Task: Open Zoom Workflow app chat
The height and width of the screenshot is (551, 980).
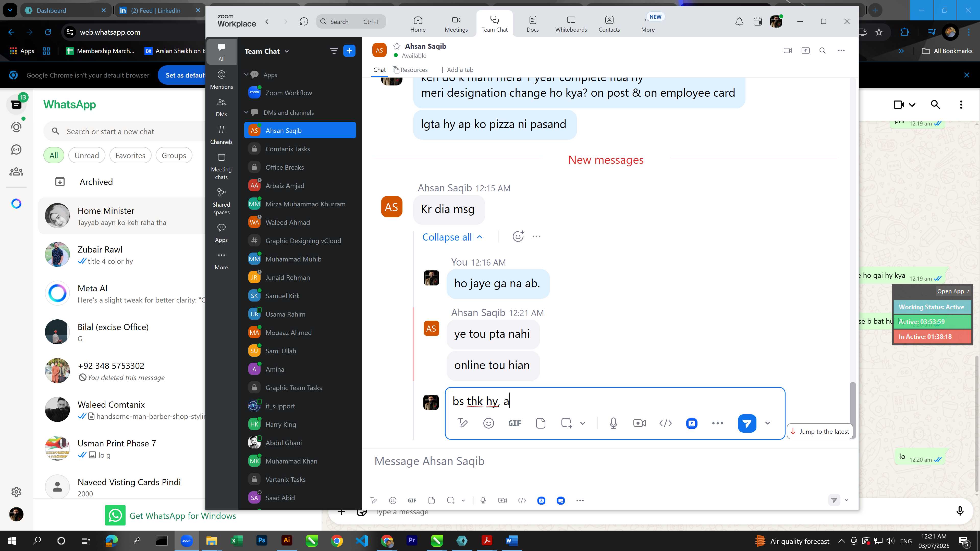Action: [300, 93]
